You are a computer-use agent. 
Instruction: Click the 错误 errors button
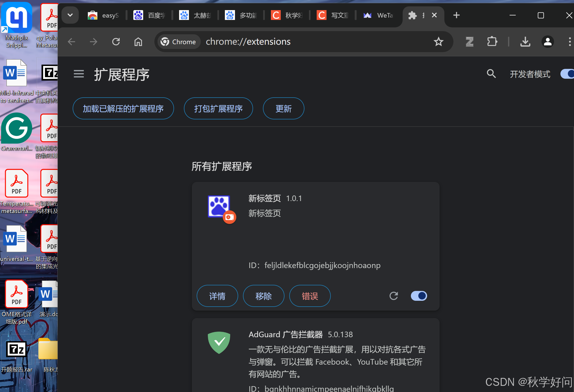310,296
